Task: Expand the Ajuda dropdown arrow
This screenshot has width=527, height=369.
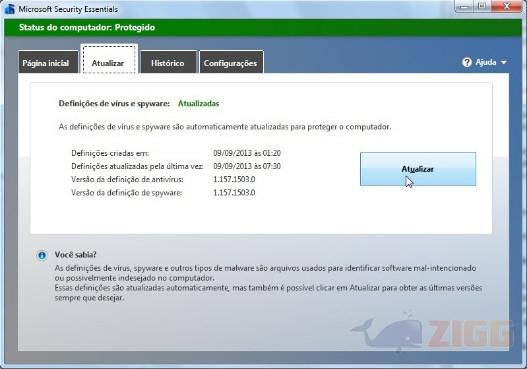Action: [503, 63]
